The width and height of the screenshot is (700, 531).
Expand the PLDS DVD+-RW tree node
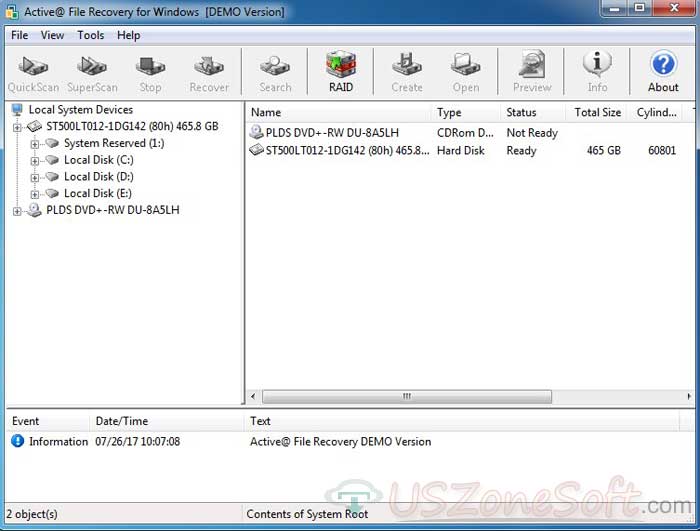tap(17, 211)
